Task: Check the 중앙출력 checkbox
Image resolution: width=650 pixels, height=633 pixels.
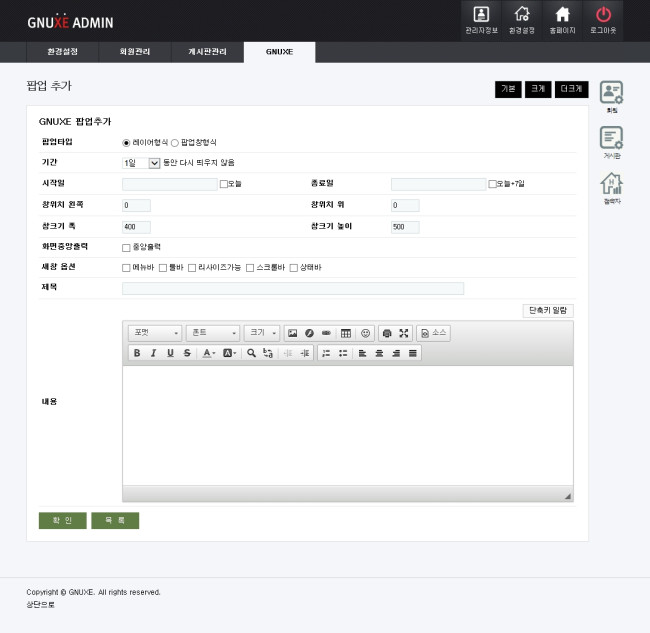Action: pos(126,247)
